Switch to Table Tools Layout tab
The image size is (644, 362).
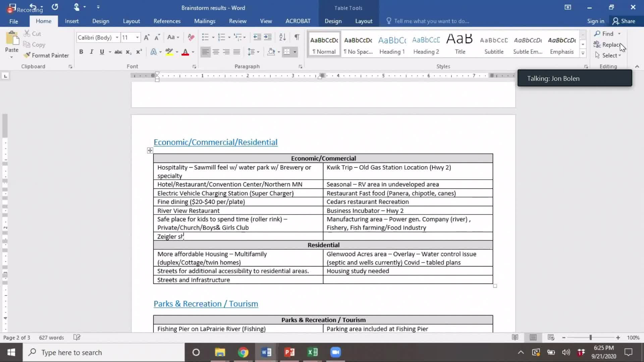[364, 21]
